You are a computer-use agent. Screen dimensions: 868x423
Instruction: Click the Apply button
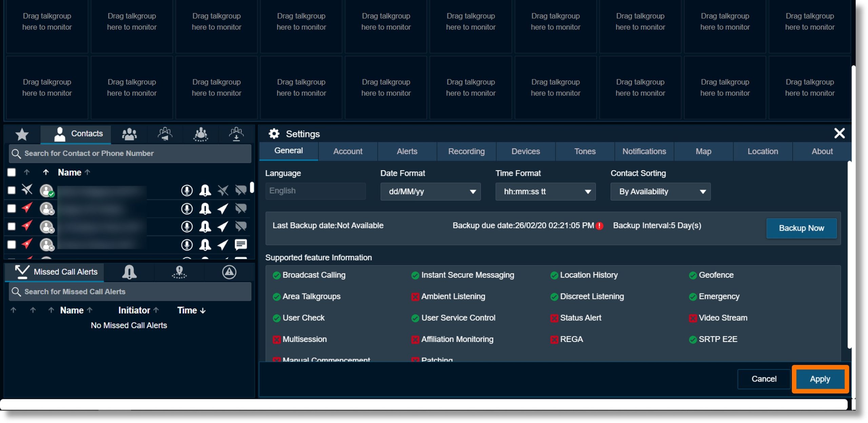(820, 379)
